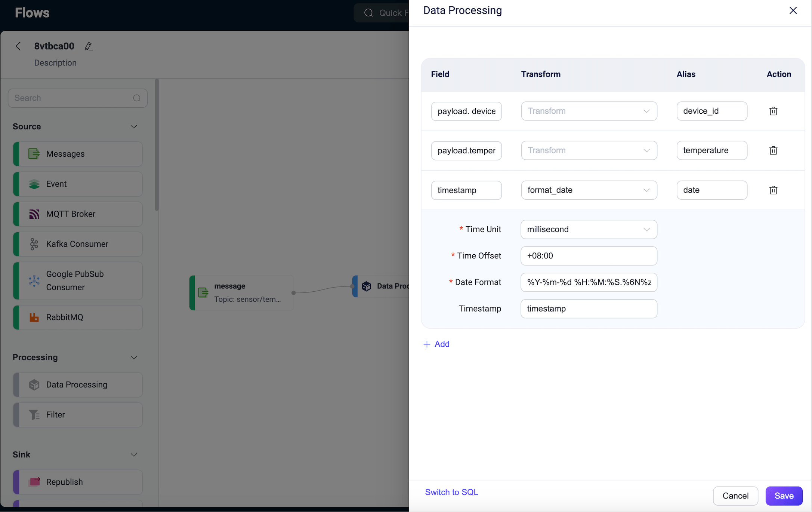Select the Data Processing node icon

34,384
